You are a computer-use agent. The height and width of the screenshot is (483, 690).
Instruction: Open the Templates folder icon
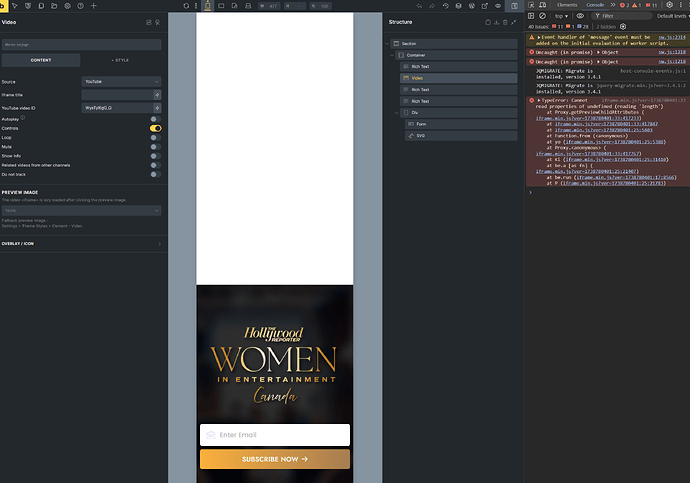[54, 6]
